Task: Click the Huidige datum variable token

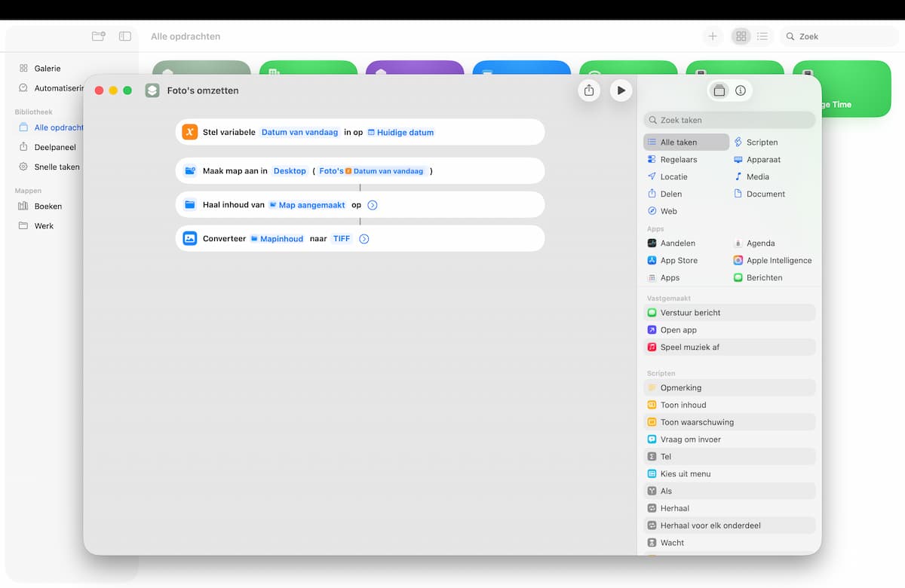Action: pyautogui.click(x=400, y=132)
